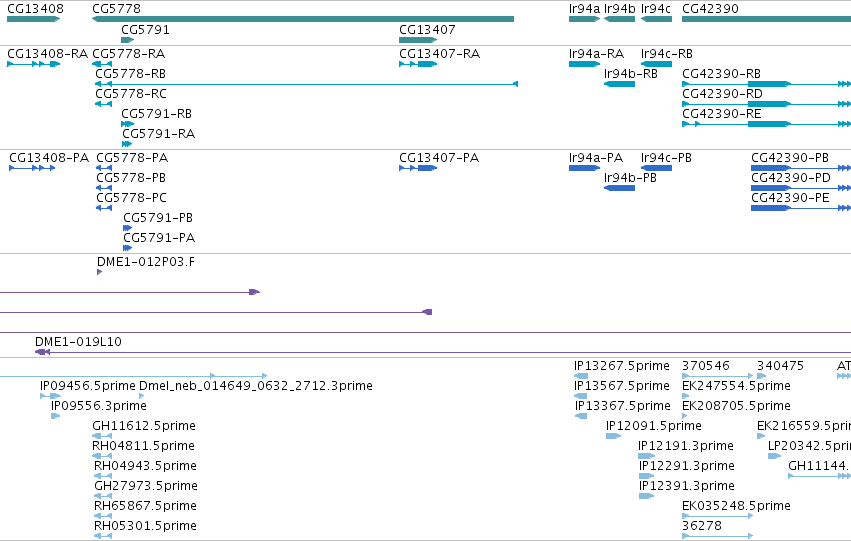
Task: Select EST RH05301.5prime
Action: (x=145, y=526)
